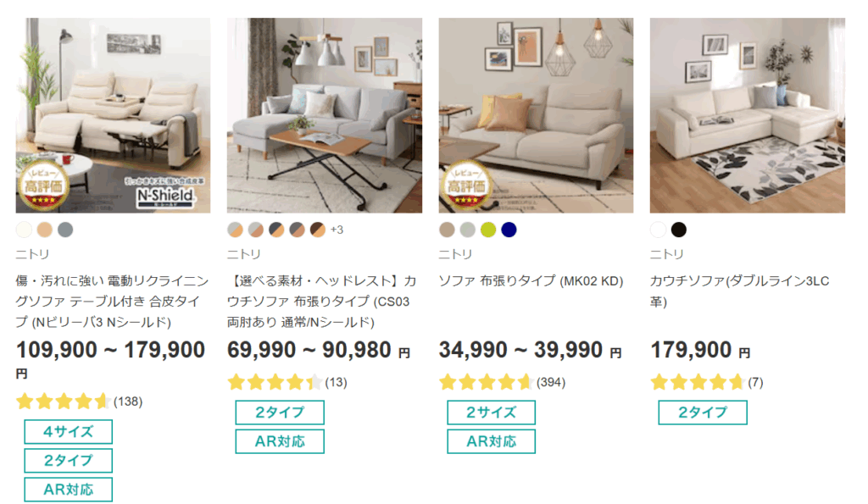Click the star rating with 13 reviews
Image resolution: width=868 pixels, height=504 pixels.
pos(275,382)
